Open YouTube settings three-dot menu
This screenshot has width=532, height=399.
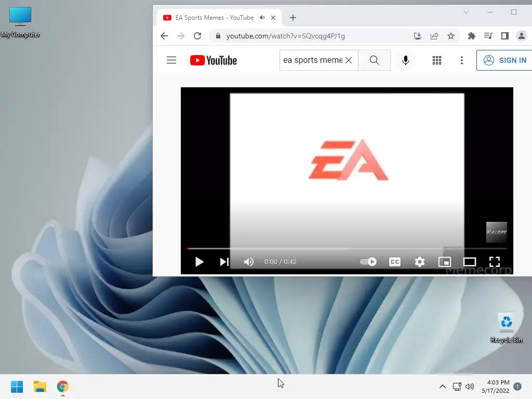pyautogui.click(x=461, y=60)
